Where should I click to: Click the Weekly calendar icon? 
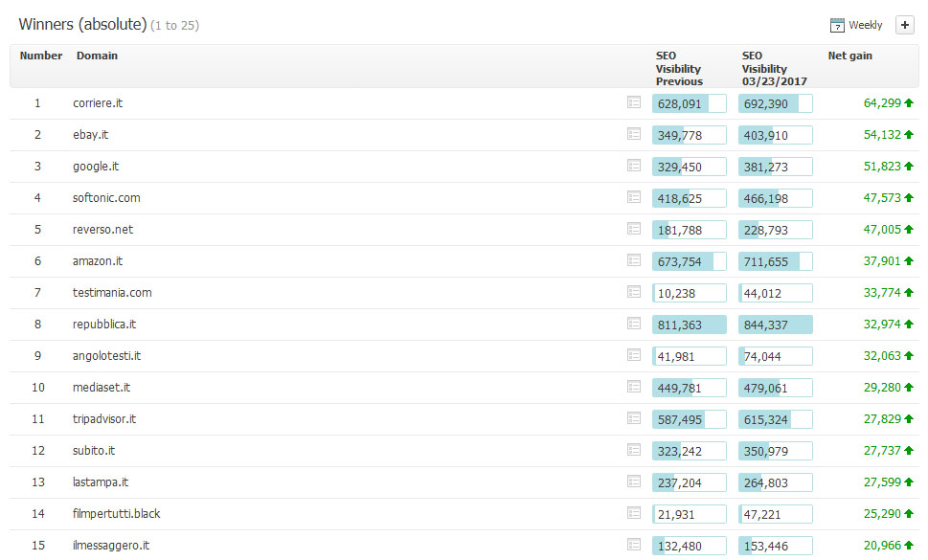click(837, 25)
